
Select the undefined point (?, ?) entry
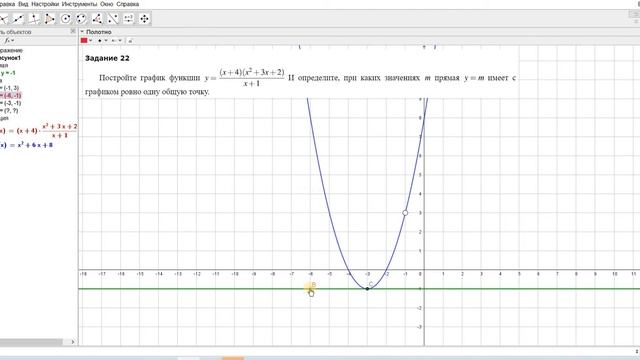(9, 110)
